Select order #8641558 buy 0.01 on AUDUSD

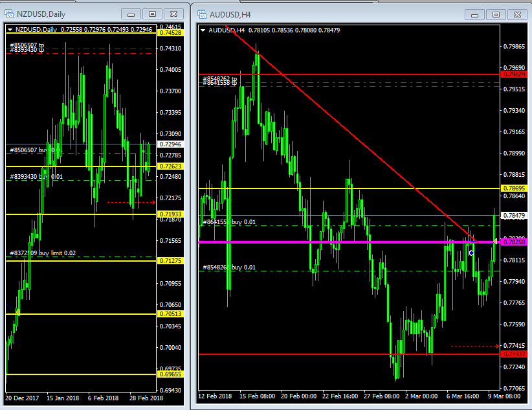tap(229, 222)
